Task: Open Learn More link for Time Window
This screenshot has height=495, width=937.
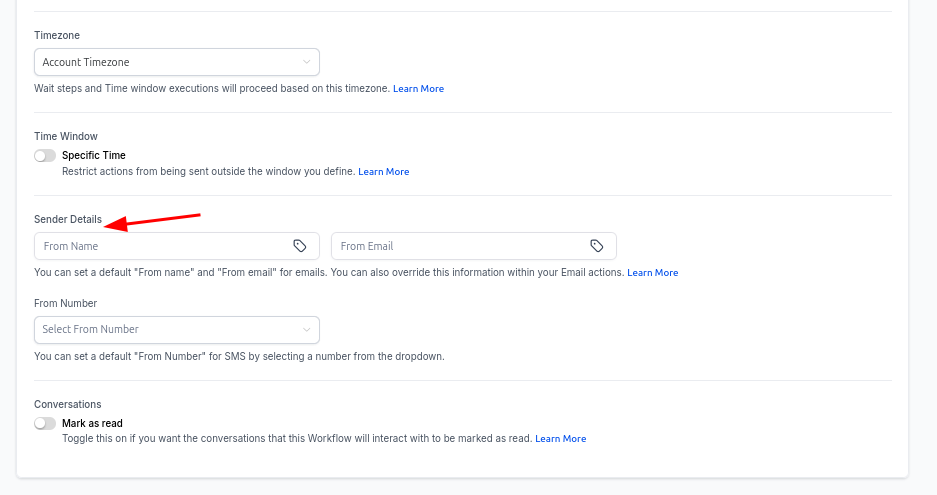Action: pyautogui.click(x=383, y=172)
